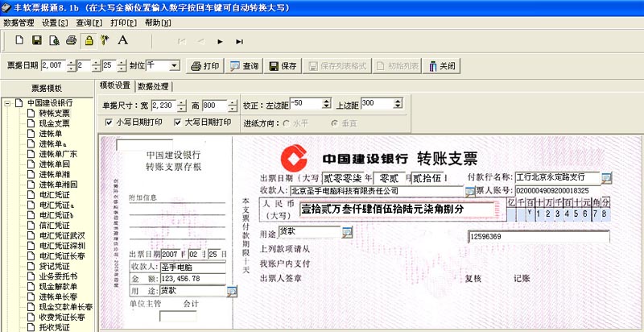Click the new document toolbar icon

(x=19, y=40)
